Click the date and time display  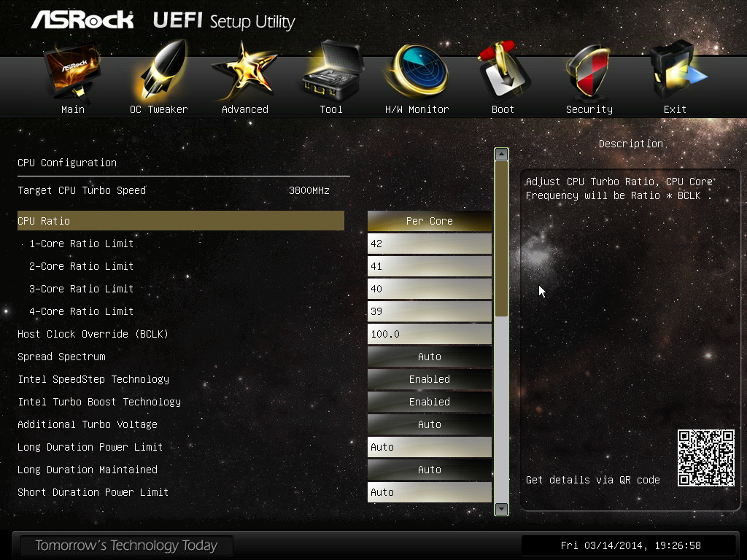tap(630, 545)
